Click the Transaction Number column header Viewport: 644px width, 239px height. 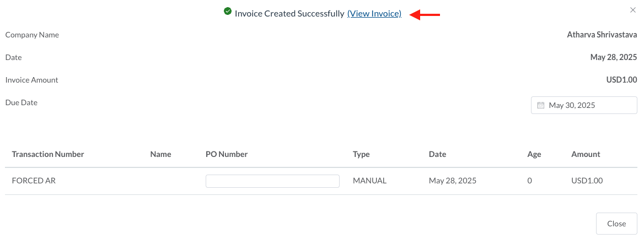(x=48, y=154)
